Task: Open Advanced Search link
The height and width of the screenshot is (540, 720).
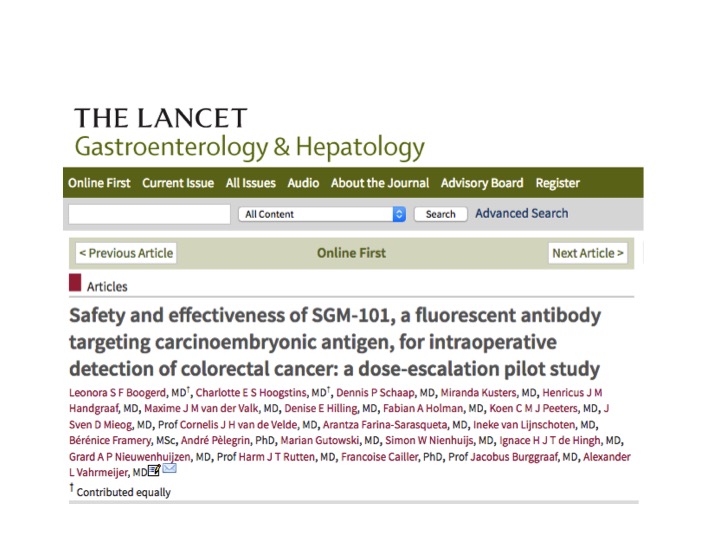Action: click(522, 213)
